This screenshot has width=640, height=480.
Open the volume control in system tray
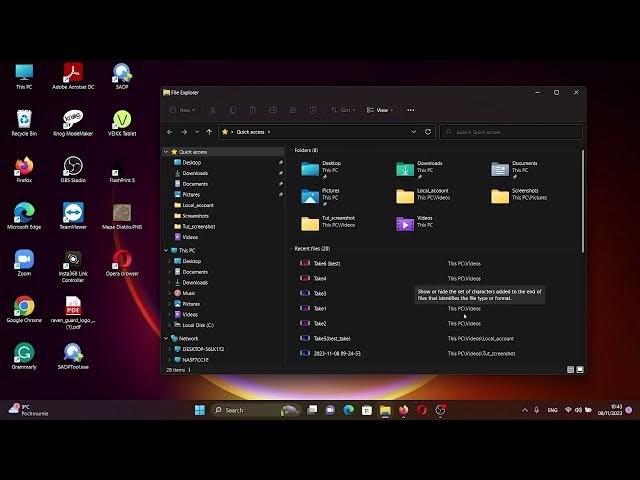click(578, 410)
